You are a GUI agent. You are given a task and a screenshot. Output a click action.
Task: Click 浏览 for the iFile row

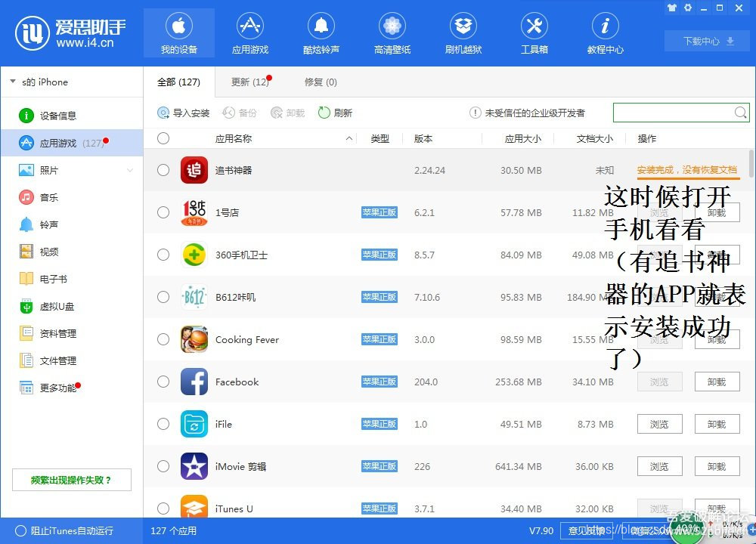pos(659,424)
